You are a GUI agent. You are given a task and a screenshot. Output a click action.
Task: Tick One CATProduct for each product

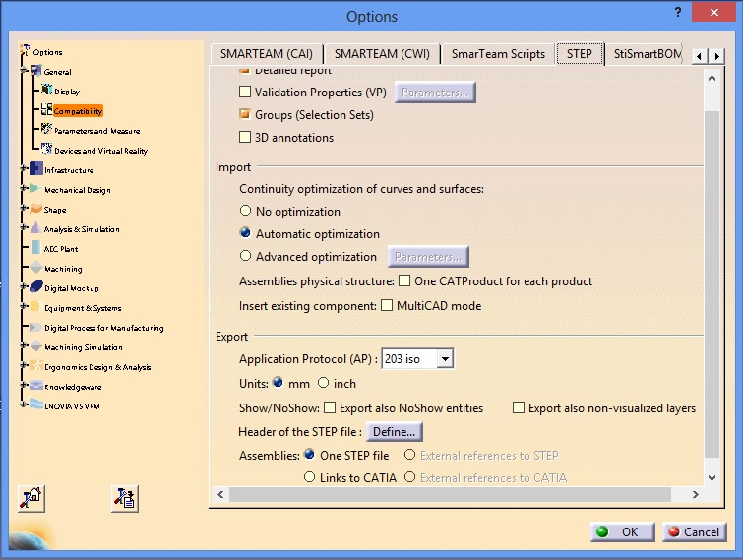click(x=404, y=280)
